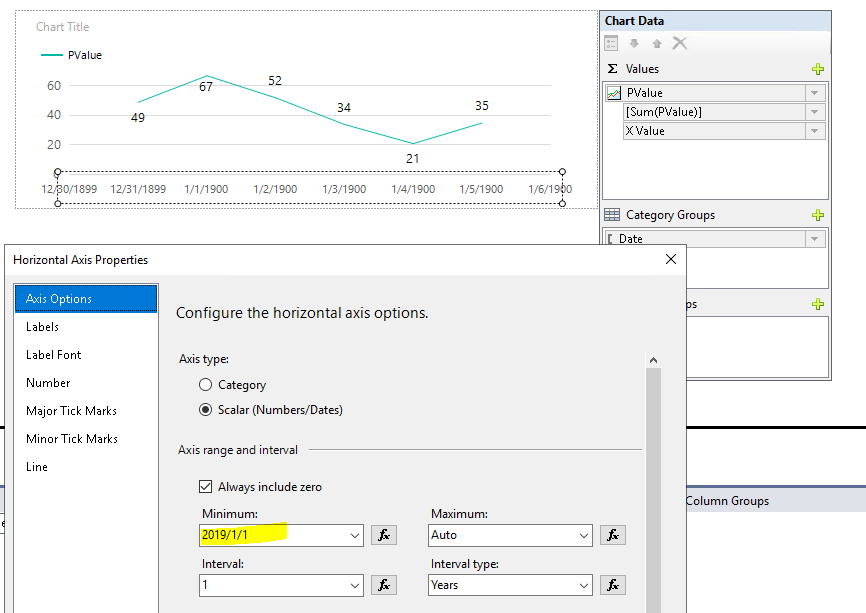The image size is (866, 613).
Task: Open the Number page
Action: pyautogui.click(x=86, y=383)
